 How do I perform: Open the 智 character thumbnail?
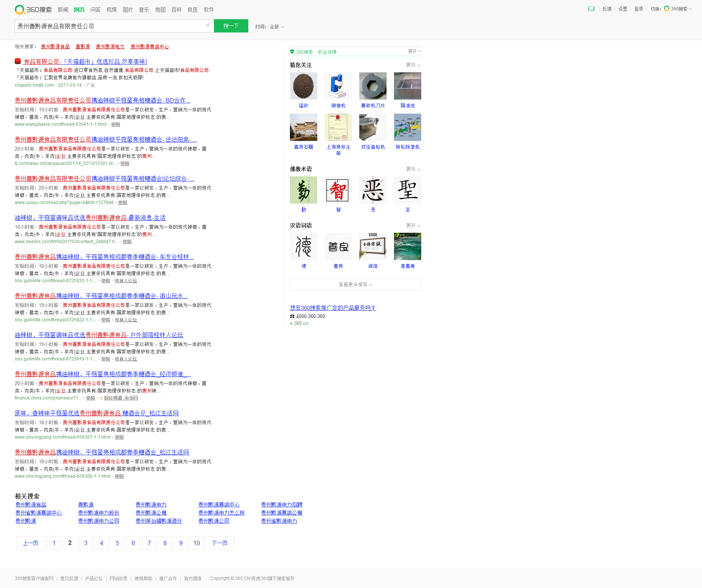pyautogui.click(x=338, y=190)
